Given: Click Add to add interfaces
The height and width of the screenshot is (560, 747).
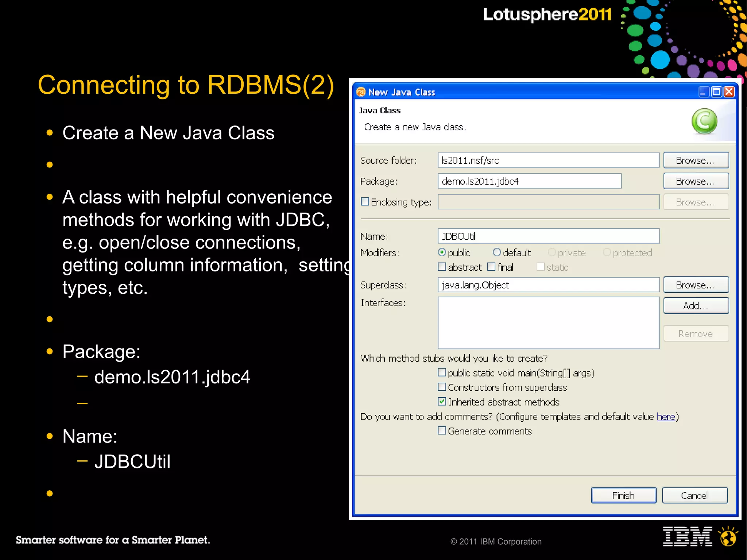Looking at the screenshot, I should pos(696,305).
